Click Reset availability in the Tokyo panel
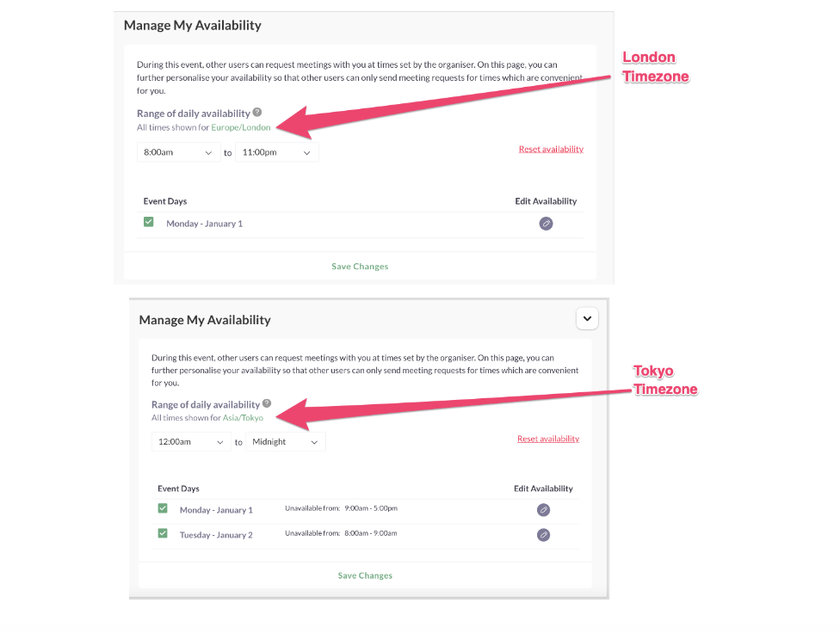 551,438
